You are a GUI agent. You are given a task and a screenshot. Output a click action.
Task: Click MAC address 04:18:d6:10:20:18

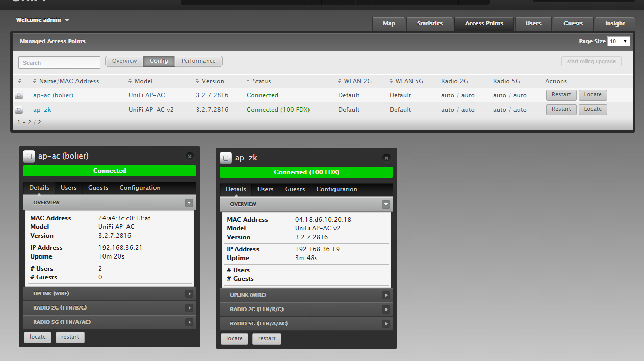coord(323,220)
